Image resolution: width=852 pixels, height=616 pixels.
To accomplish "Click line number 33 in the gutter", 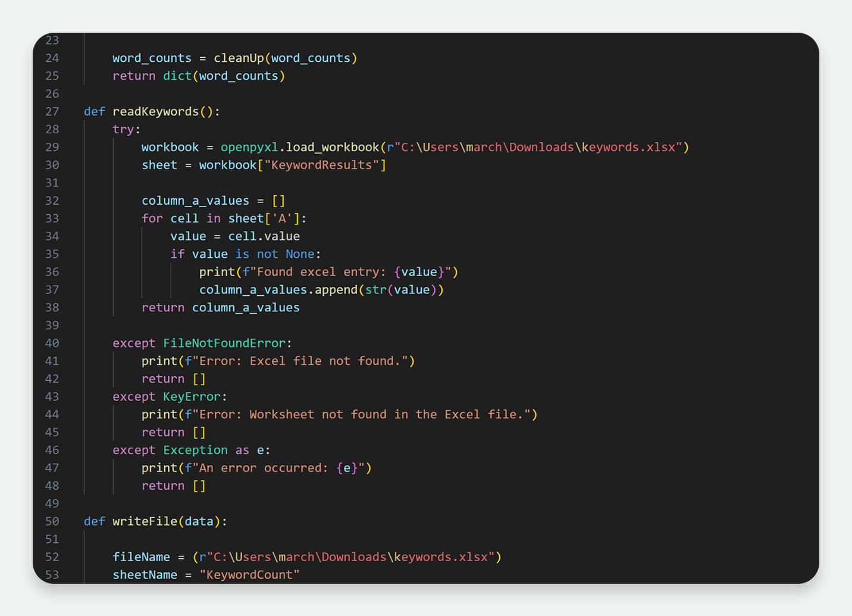I will tap(52, 218).
